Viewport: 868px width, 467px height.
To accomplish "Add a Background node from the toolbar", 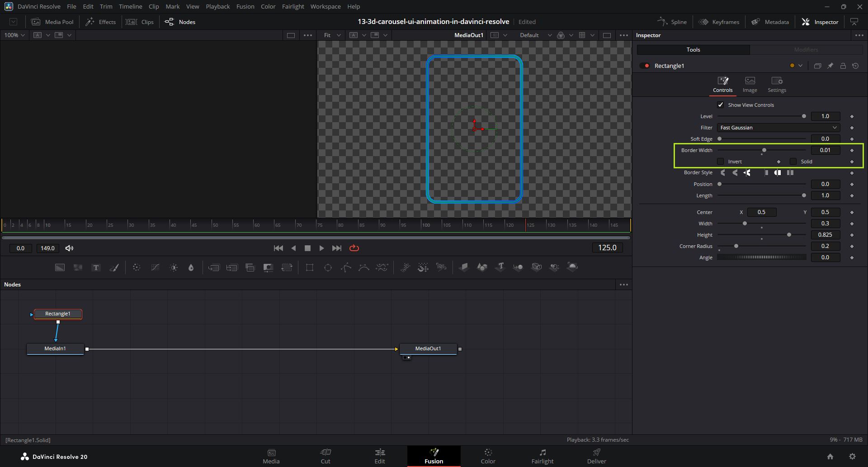I will click(60, 267).
